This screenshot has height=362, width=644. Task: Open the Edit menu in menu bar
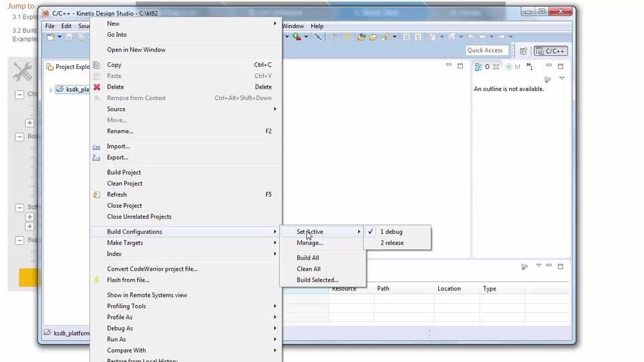[66, 26]
